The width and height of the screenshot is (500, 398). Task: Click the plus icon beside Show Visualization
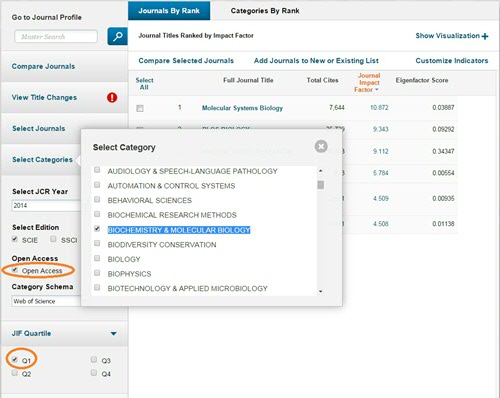pyautogui.click(x=485, y=36)
